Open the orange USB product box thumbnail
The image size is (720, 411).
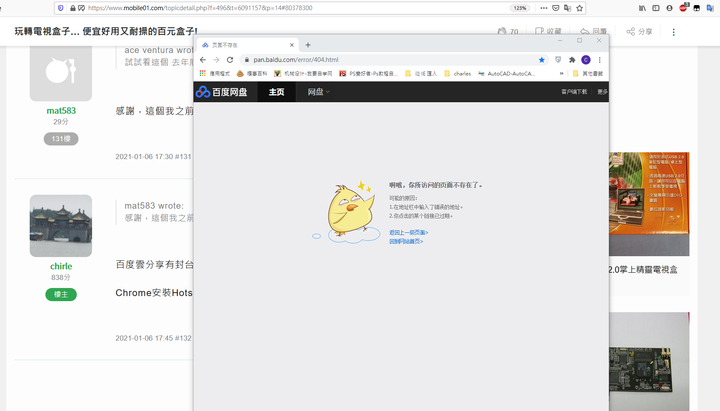pos(649,204)
